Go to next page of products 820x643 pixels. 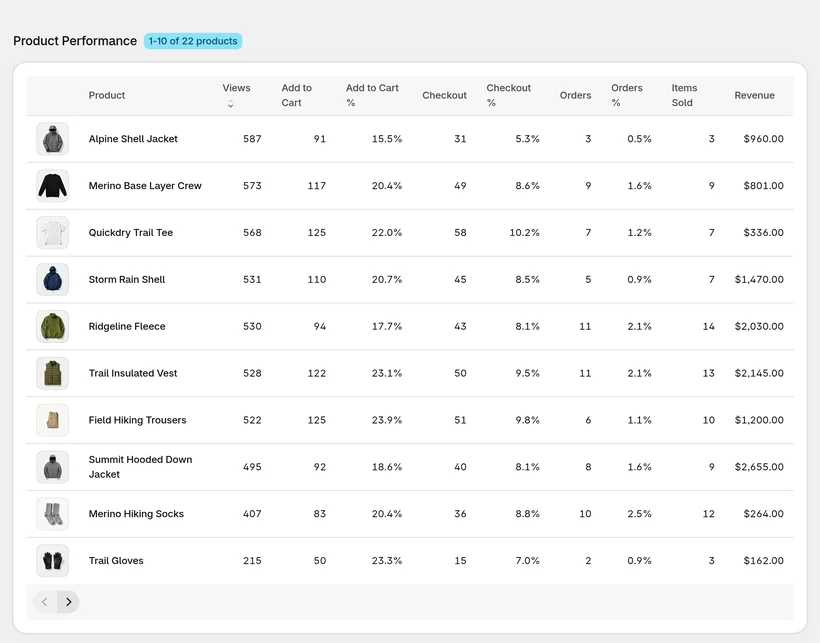point(69,602)
